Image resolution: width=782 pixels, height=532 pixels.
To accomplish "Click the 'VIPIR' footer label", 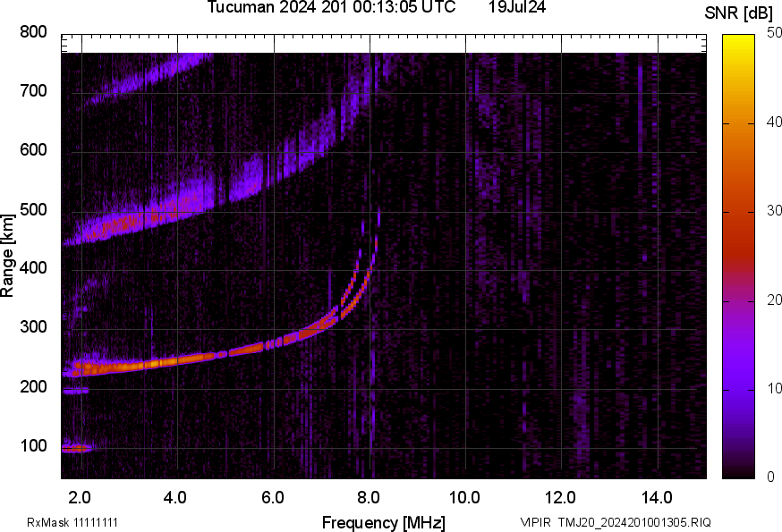I will (x=536, y=522).
